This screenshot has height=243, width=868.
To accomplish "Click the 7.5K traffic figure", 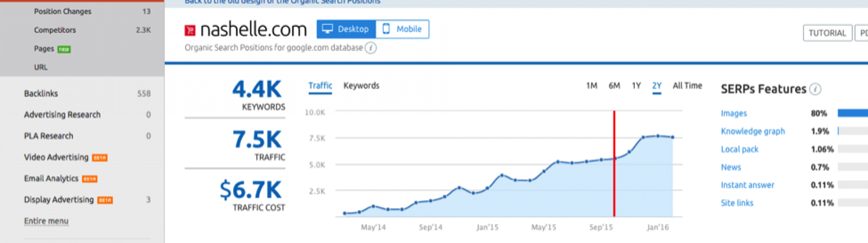I will (257, 140).
